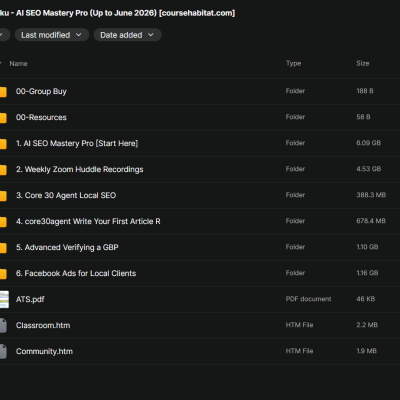Open the Date added filter dropdown

(x=127, y=35)
